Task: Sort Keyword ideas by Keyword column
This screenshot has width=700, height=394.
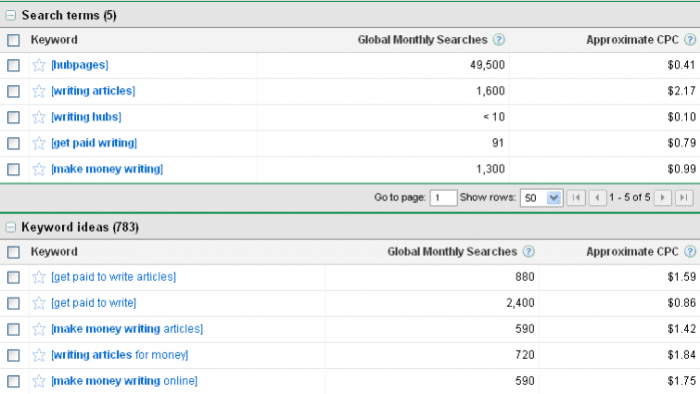Action: click(x=54, y=252)
